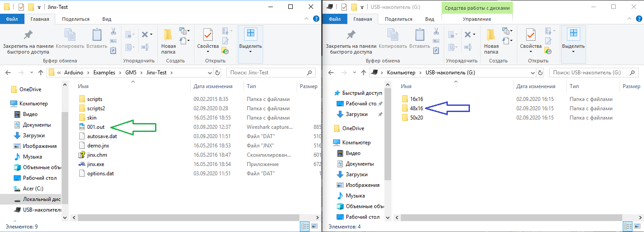
Task: Open quick access toolbar dropdown in USB-накопитель window
Action: (x=362, y=8)
